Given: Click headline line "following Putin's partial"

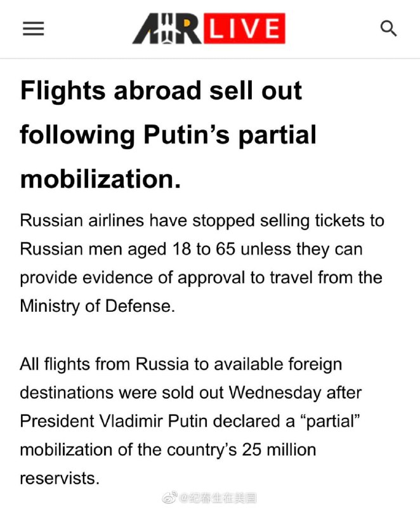Looking at the screenshot, I should [x=168, y=135].
